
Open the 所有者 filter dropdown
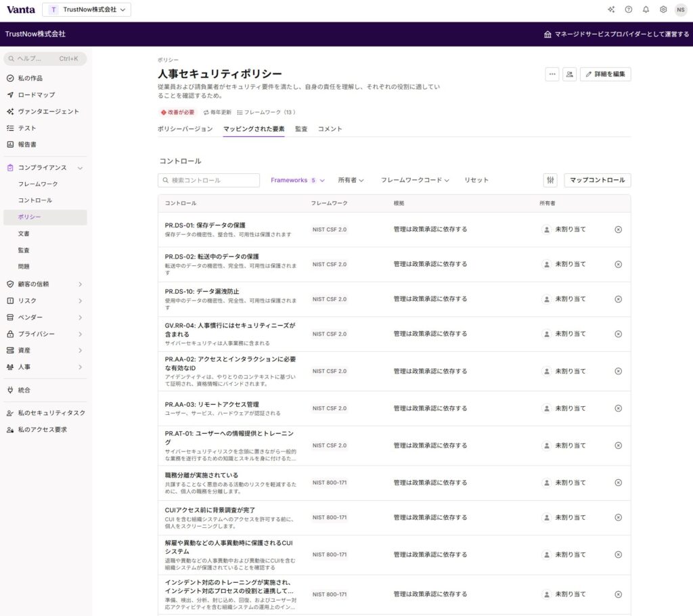pyautogui.click(x=351, y=180)
